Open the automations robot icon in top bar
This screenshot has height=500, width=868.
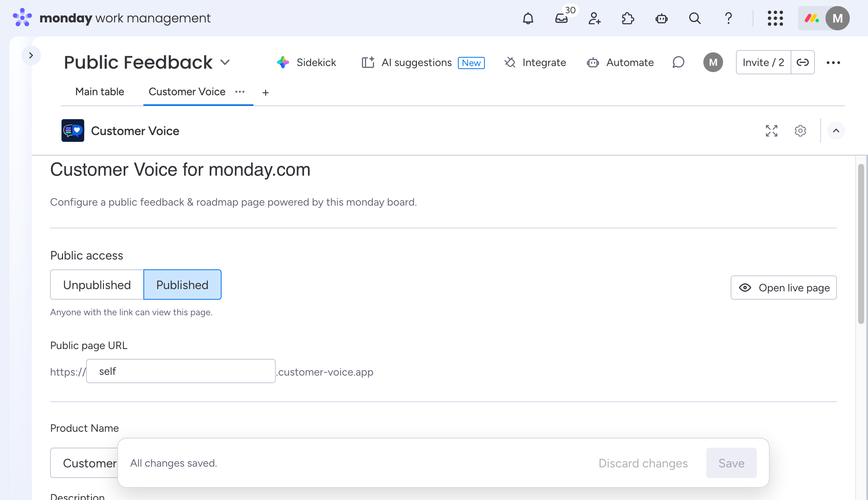tap(661, 18)
